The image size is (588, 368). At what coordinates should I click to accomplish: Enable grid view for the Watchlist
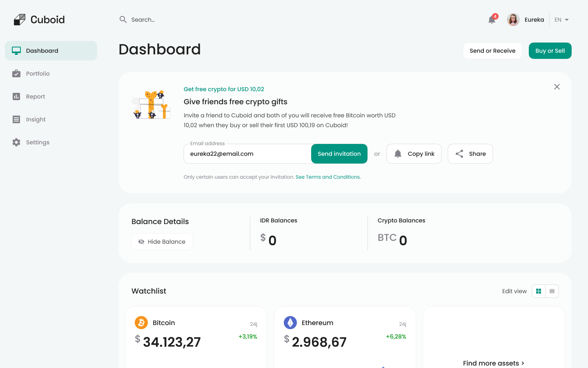point(539,291)
